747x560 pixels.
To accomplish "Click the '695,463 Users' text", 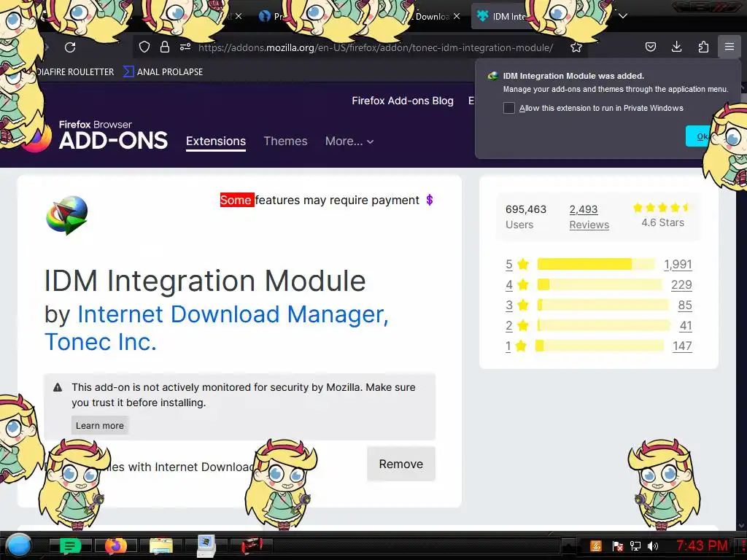I will coord(526,217).
